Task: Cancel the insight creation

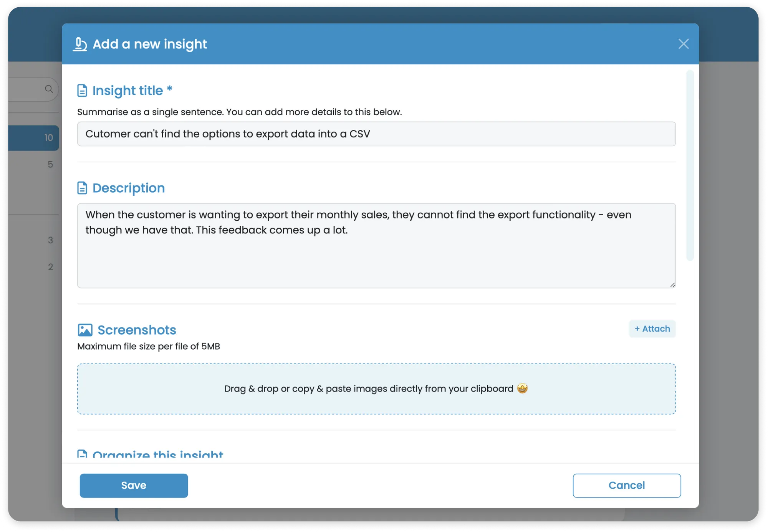Action: pyautogui.click(x=627, y=485)
